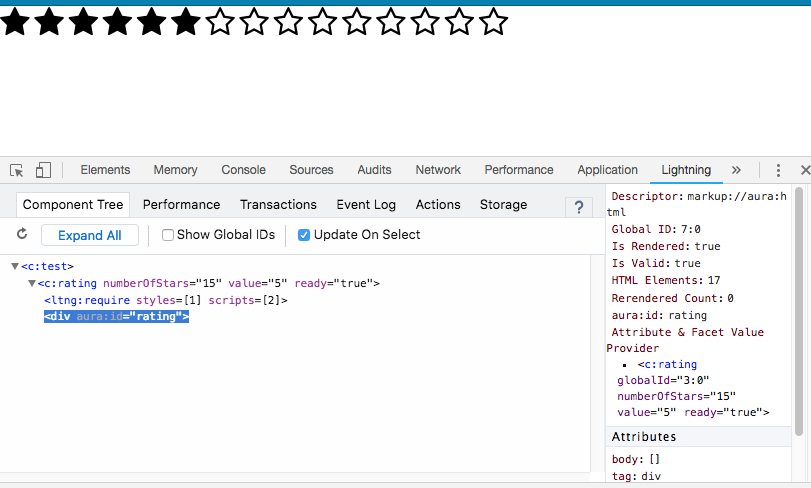This screenshot has width=811, height=488.
Task: Click the thirteenth rating star
Action: [x=425, y=22]
